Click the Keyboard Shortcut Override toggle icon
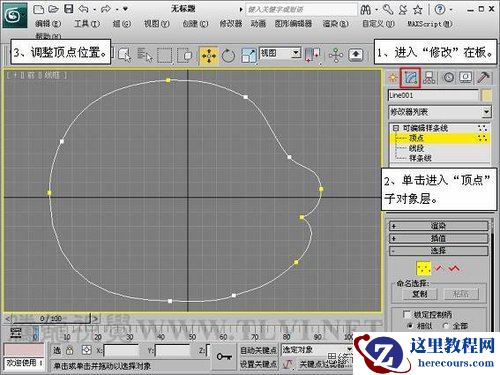 (356, 55)
